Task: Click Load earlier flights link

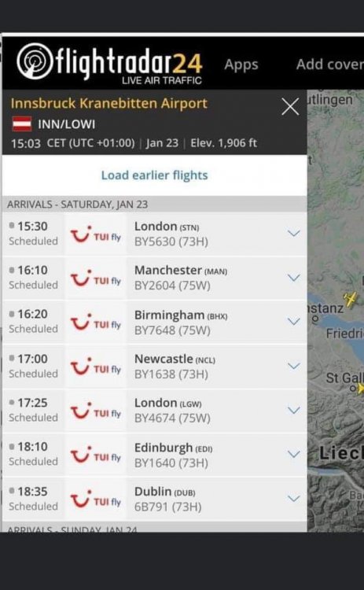Action: pos(155,175)
